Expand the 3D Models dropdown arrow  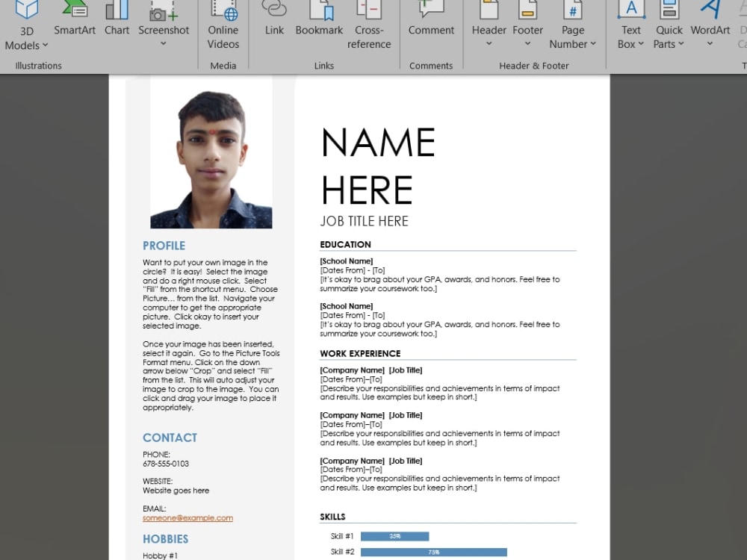click(46, 46)
